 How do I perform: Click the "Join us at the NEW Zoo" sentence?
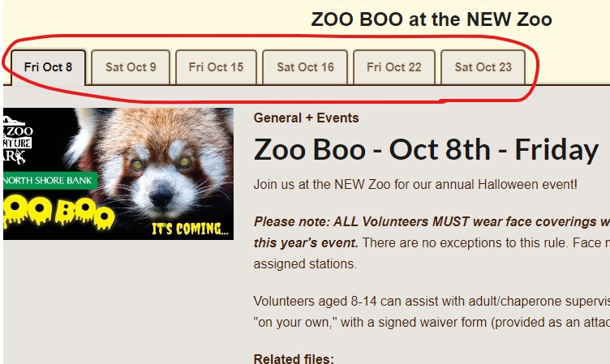tap(415, 185)
